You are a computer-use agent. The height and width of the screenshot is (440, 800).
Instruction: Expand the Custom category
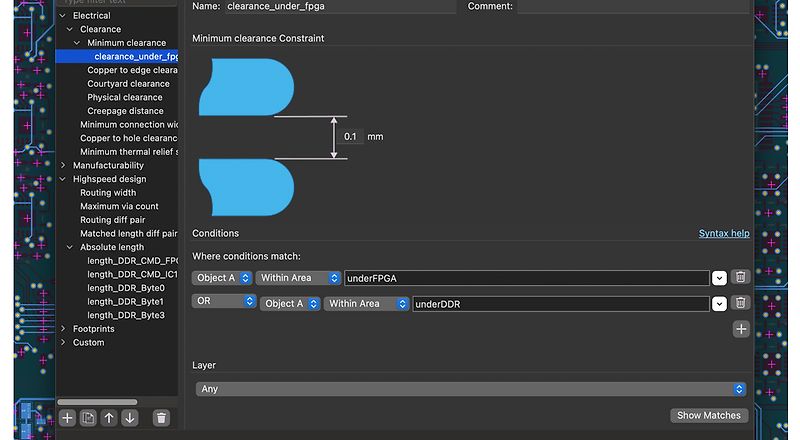tap(63, 343)
